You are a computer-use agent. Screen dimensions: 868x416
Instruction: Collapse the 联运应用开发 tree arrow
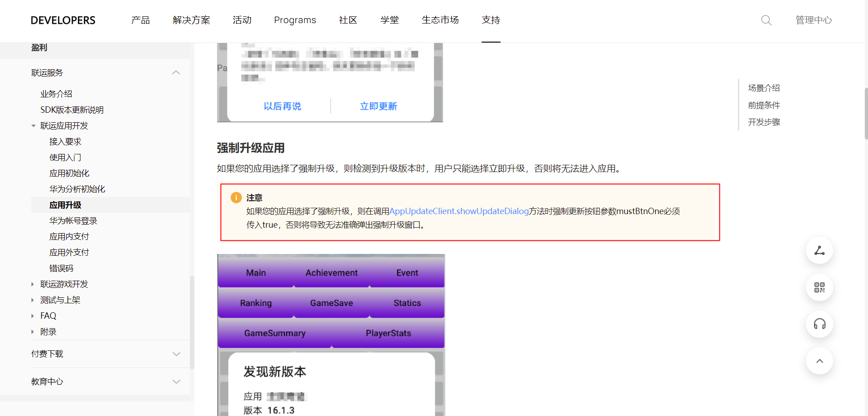(x=33, y=126)
